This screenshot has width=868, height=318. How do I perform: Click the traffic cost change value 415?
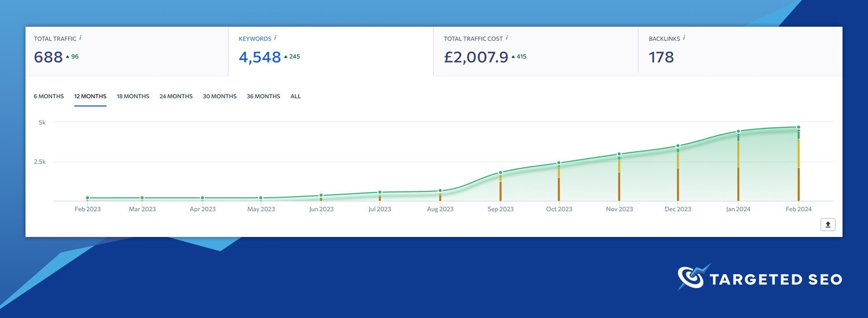[521, 57]
